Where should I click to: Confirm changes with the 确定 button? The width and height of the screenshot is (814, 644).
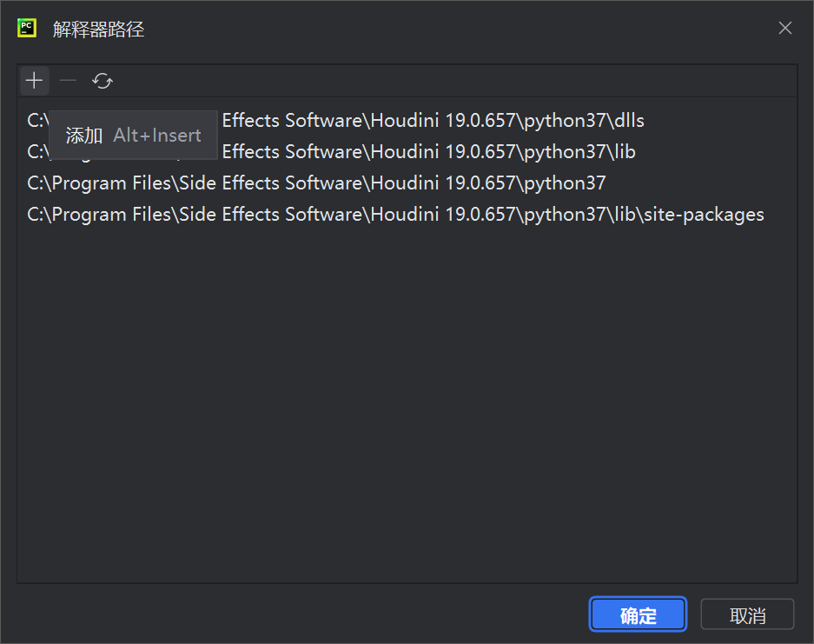tap(637, 614)
